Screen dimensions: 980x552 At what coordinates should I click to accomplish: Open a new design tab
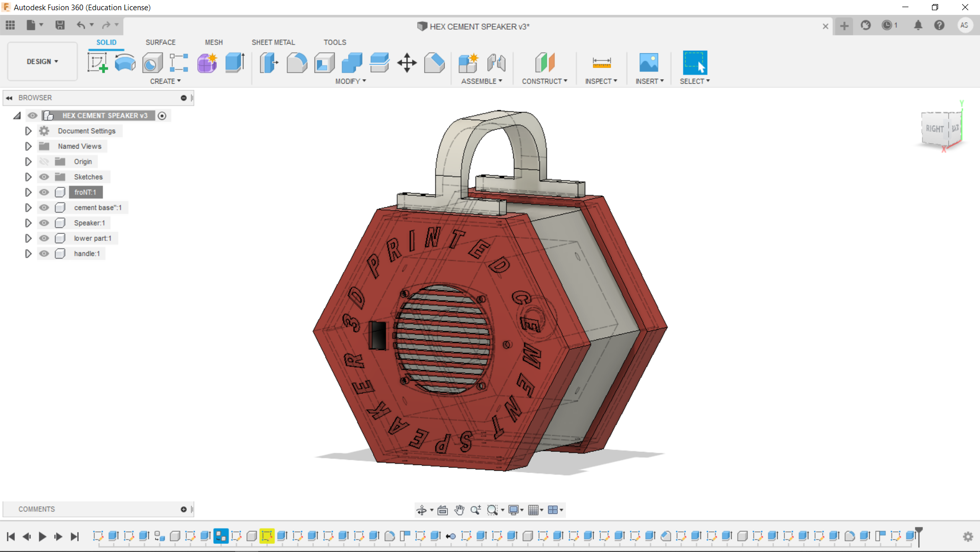click(844, 26)
